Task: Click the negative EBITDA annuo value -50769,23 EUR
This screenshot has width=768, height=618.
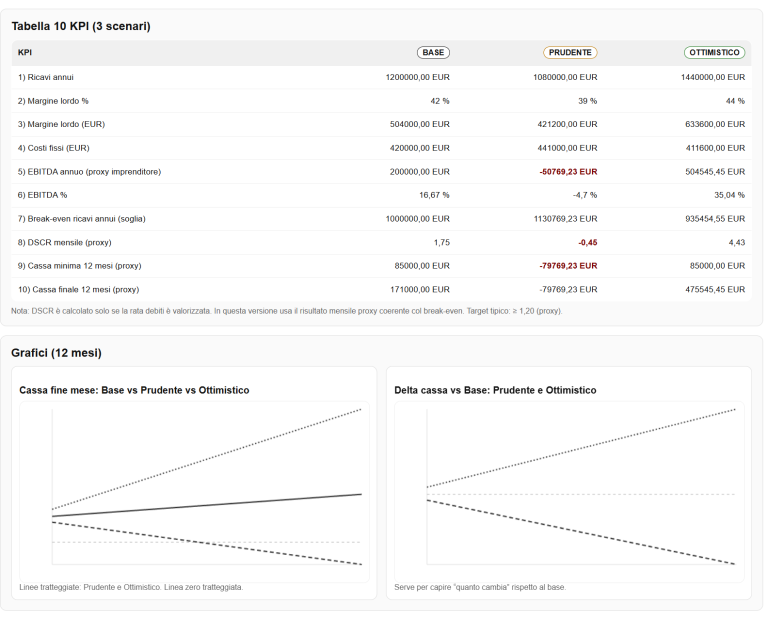Action: point(568,172)
